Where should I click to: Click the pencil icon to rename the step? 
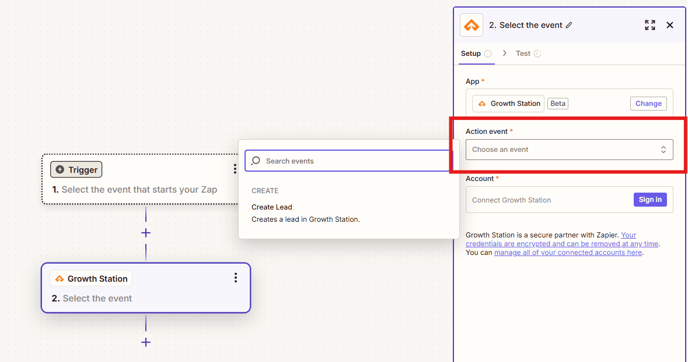point(569,25)
